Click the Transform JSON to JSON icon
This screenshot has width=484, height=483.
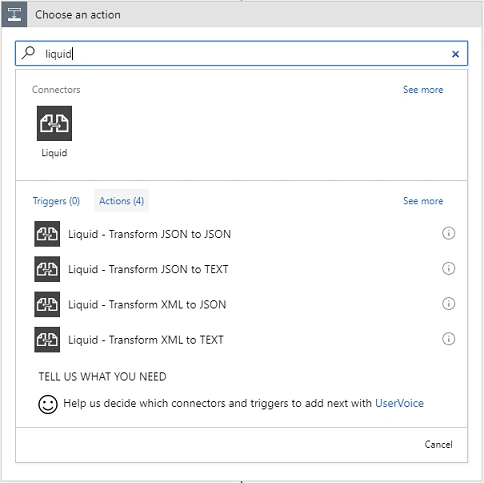click(x=47, y=234)
